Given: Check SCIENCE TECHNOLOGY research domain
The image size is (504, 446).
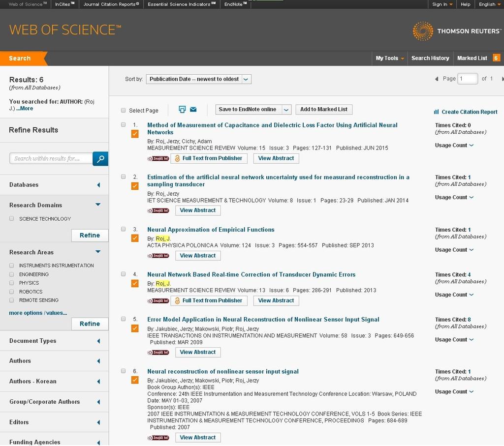Looking at the screenshot, I should pyautogui.click(x=12, y=219).
